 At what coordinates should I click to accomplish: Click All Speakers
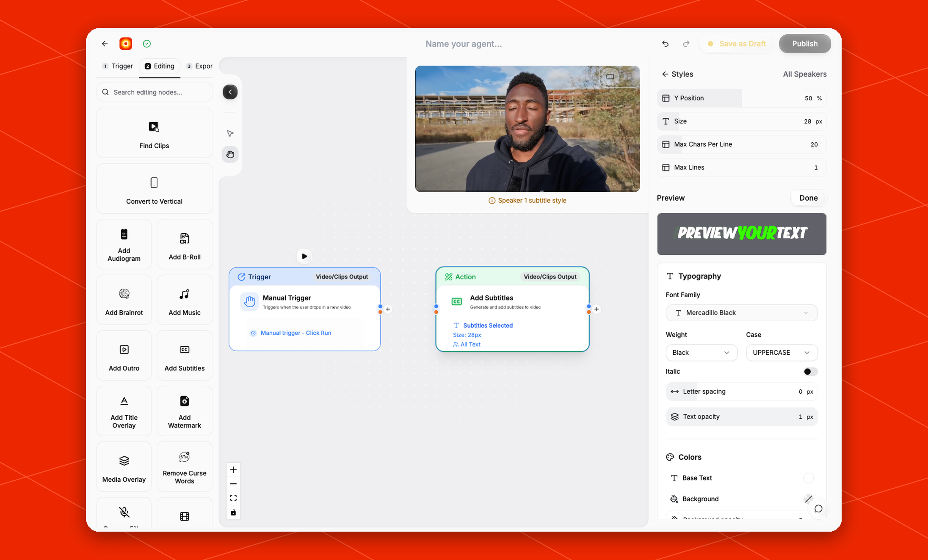point(804,74)
